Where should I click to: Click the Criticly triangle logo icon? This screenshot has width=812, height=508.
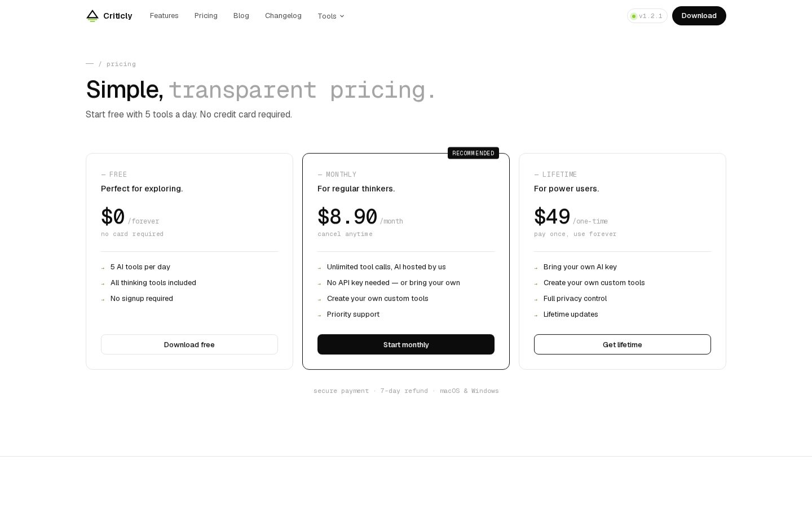coord(92,16)
